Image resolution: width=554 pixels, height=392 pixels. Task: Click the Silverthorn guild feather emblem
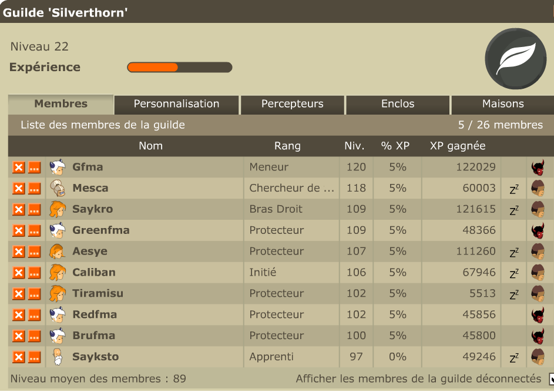click(516, 59)
